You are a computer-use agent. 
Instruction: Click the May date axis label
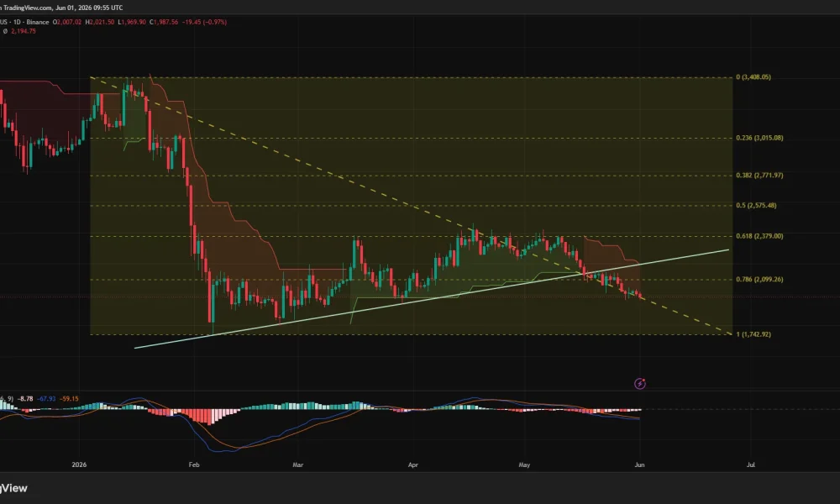point(524,465)
